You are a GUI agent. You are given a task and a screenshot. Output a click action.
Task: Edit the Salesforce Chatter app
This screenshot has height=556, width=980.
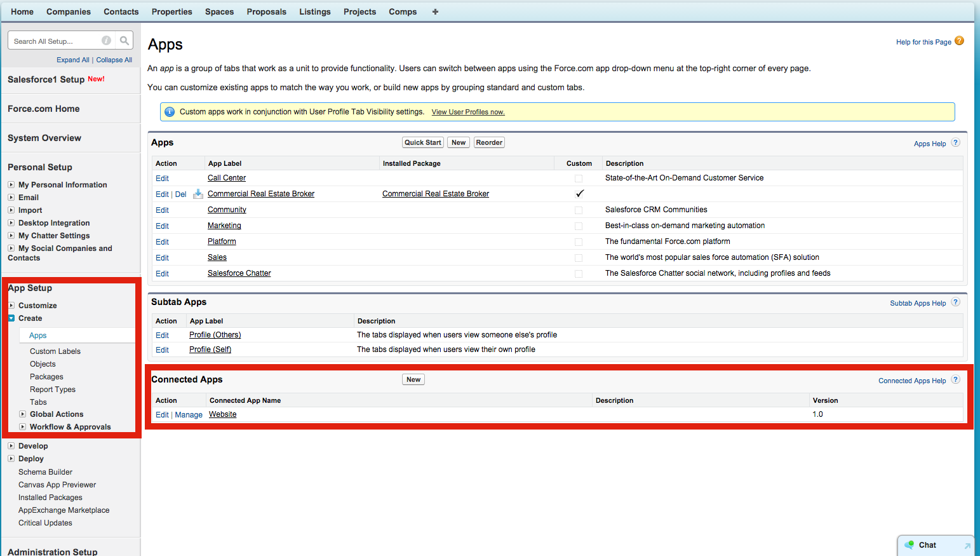(163, 274)
